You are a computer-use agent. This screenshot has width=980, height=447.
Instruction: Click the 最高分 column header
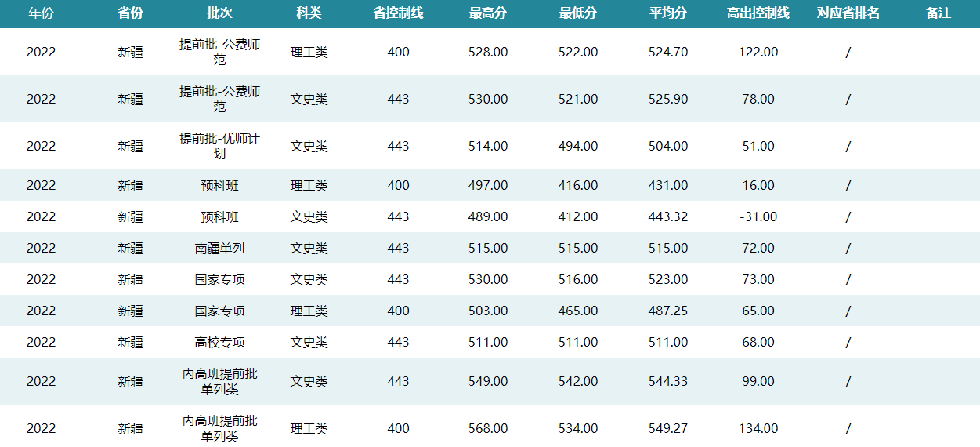(x=488, y=13)
